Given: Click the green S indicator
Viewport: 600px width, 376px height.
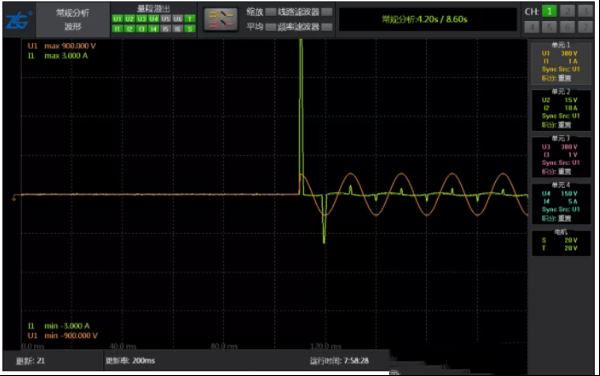Looking at the screenshot, I should pyautogui.click(x=190, y=29).
